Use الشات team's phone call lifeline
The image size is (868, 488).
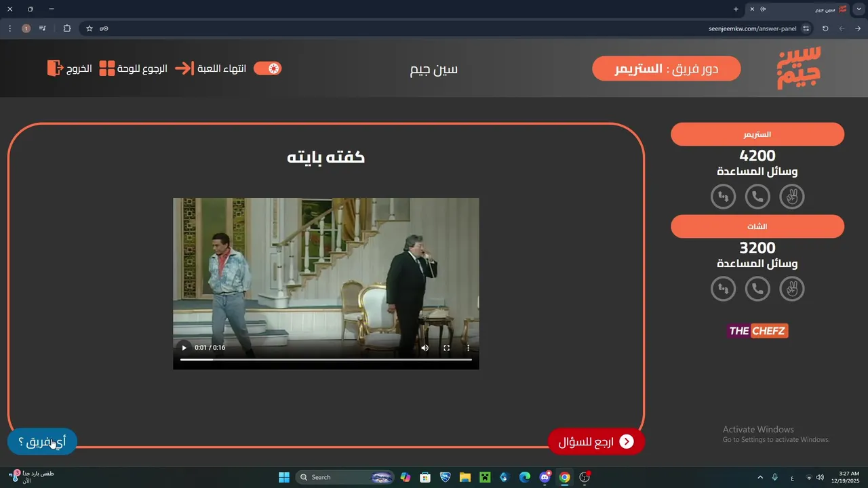click(x=757, y=289)
